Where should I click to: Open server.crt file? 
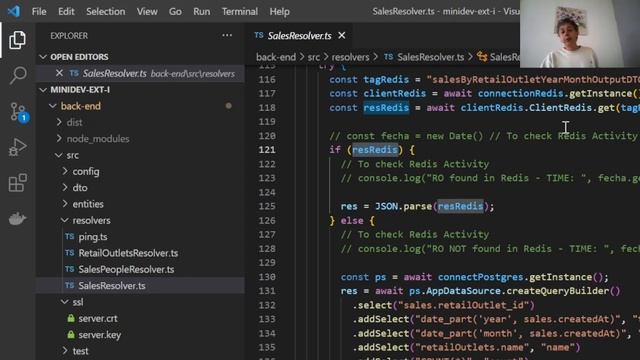click(98, 318)
